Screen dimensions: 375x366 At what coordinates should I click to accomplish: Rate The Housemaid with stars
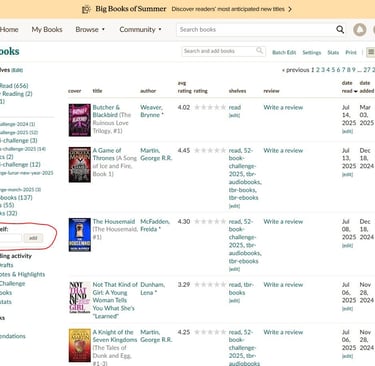pos(210,221)
